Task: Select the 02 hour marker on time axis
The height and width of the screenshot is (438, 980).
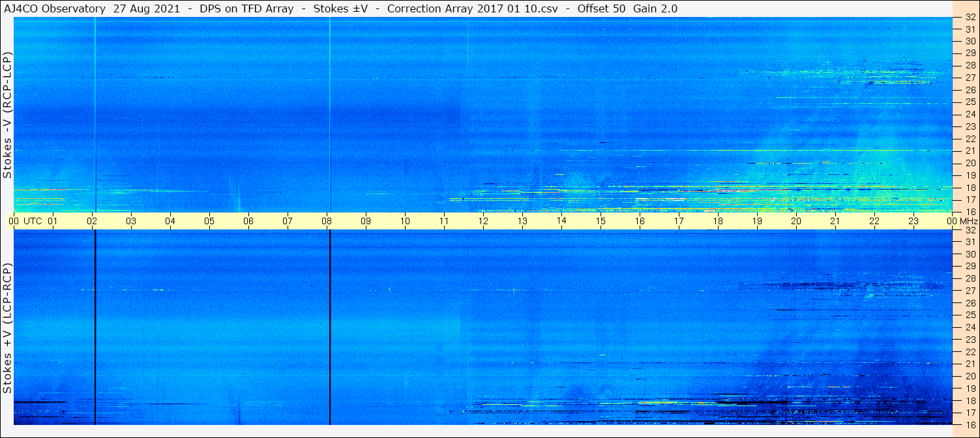Action: [x=92, y=221]
